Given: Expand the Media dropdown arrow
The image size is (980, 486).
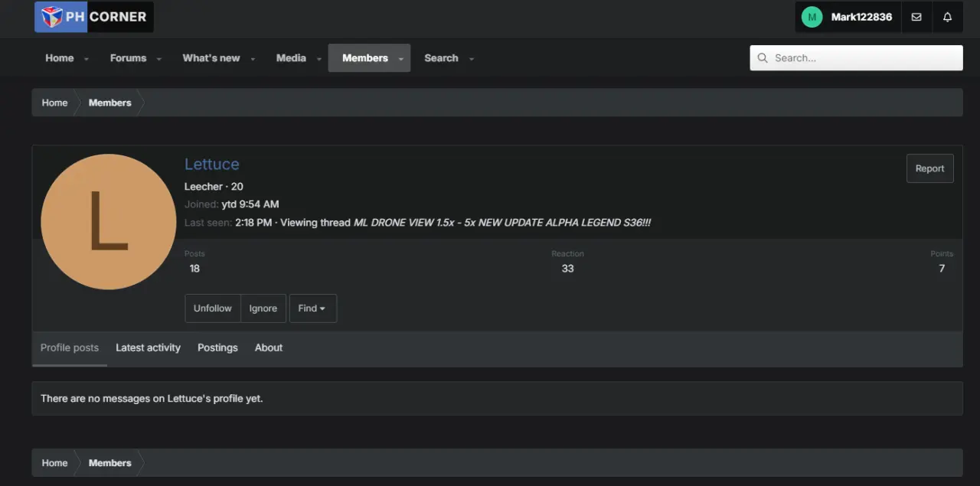Looking at the screenshot, I should click(318, 59).
